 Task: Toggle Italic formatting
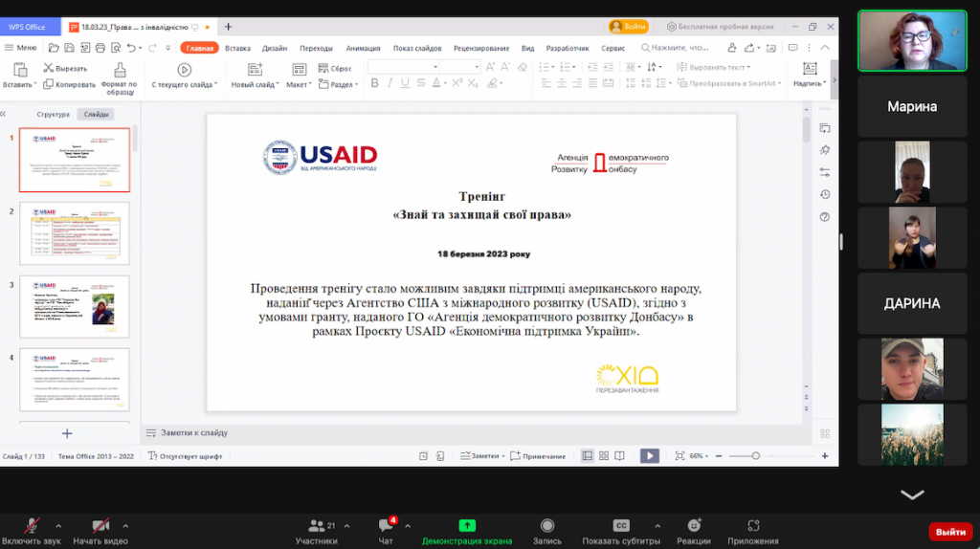coord(390,83)
